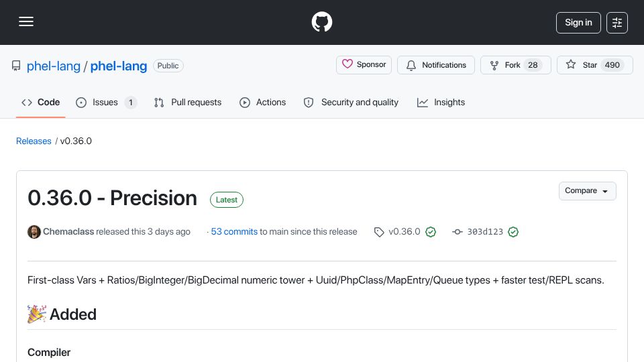Click Chemaclass avatar image
Viewport: 644px width, 362px height.
34,232
